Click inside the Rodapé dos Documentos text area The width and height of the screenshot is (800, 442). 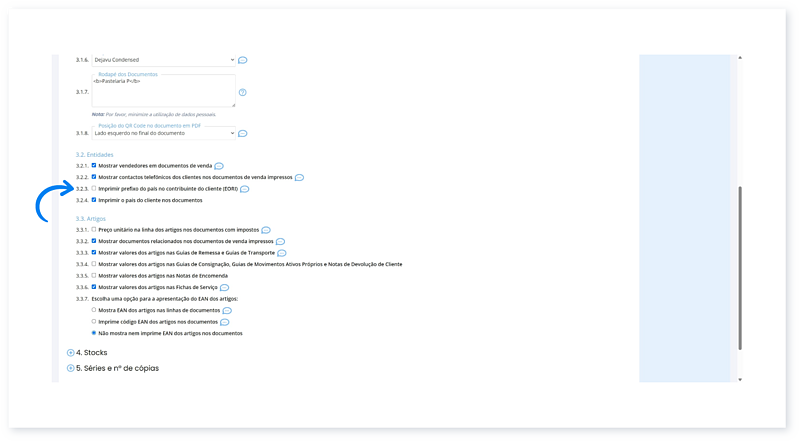coord(163,92)
